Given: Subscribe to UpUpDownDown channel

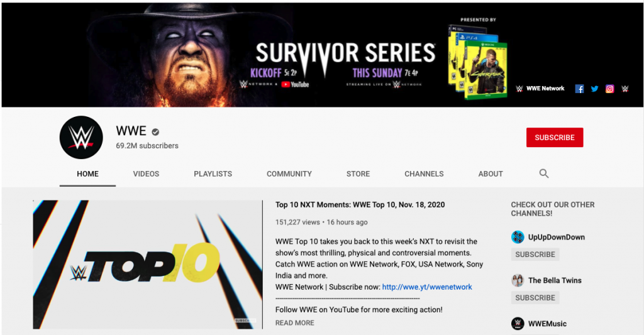Looking at the screenshot, I should pos(535,255).
